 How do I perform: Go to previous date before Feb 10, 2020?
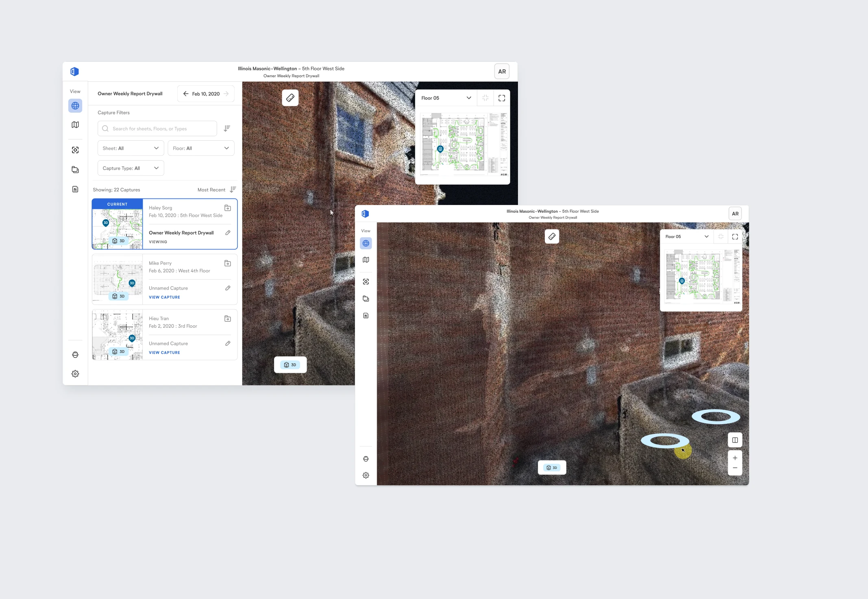(x=186, y=94)
